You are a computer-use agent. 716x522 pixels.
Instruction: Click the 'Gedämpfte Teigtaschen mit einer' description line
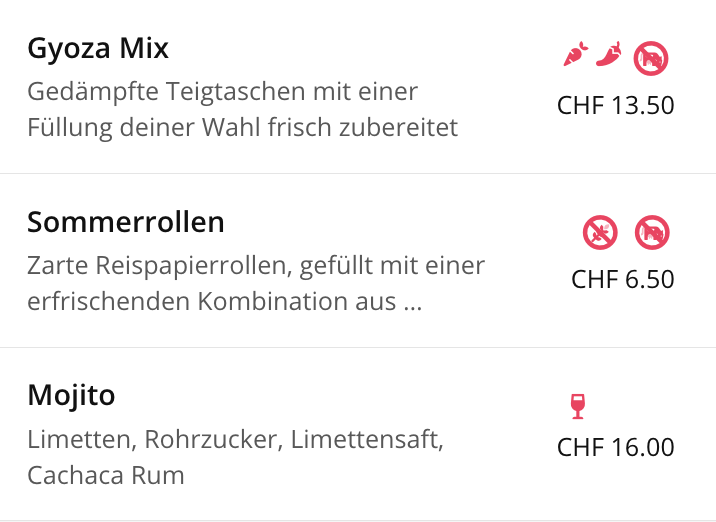(x=222, y=92)
